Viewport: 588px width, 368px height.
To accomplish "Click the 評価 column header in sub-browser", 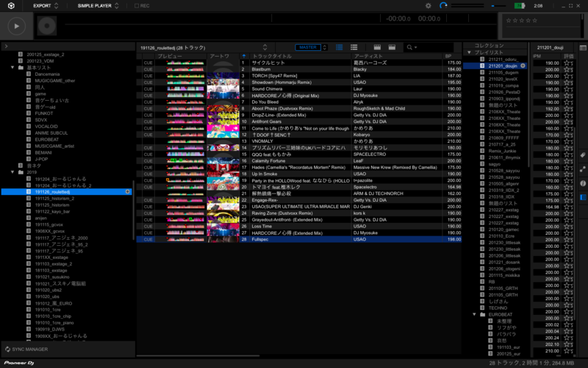I will [568, 56].
